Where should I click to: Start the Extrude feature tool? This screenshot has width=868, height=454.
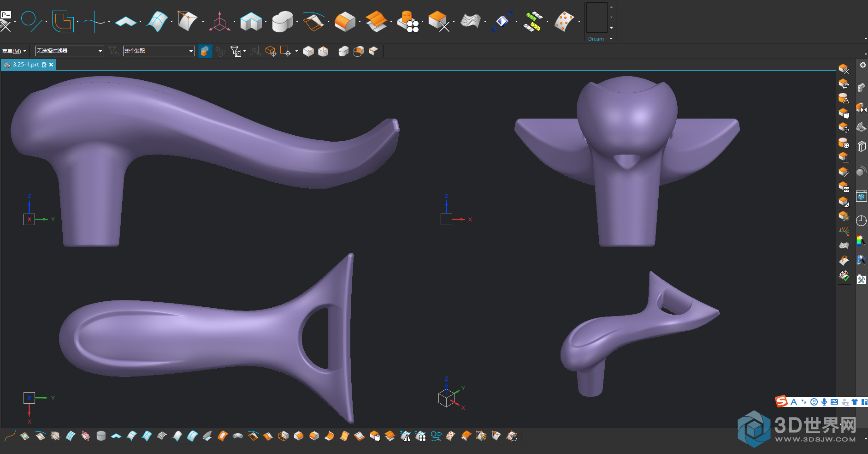[251, 21]
